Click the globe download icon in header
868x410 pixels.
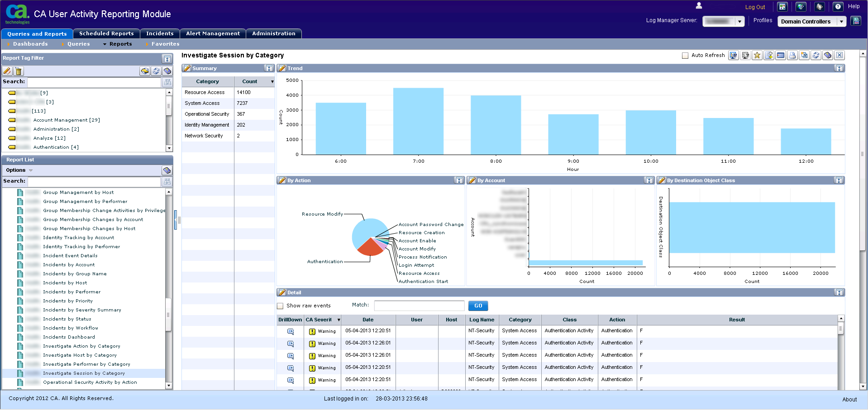click(x=801, y=7)
